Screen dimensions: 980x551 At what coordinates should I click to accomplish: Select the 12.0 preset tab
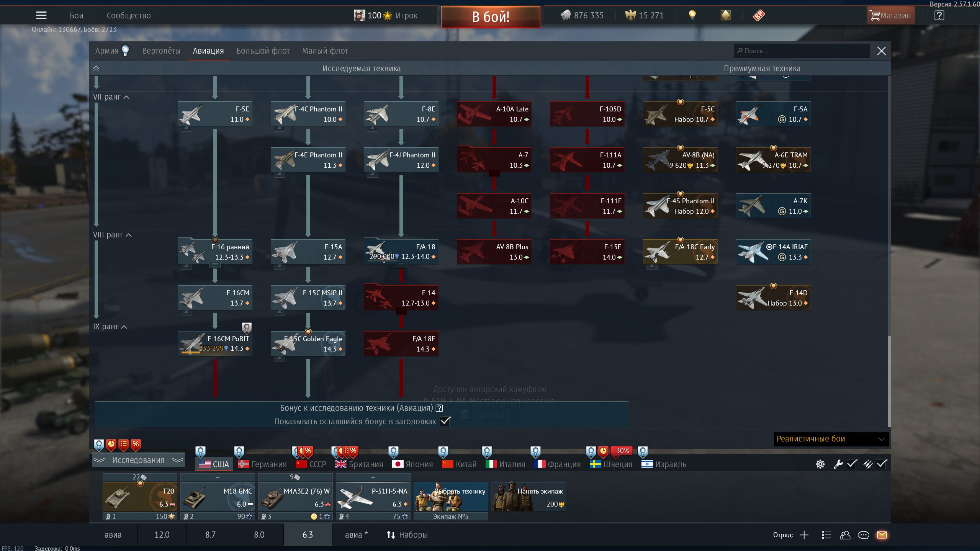(162, 535)
